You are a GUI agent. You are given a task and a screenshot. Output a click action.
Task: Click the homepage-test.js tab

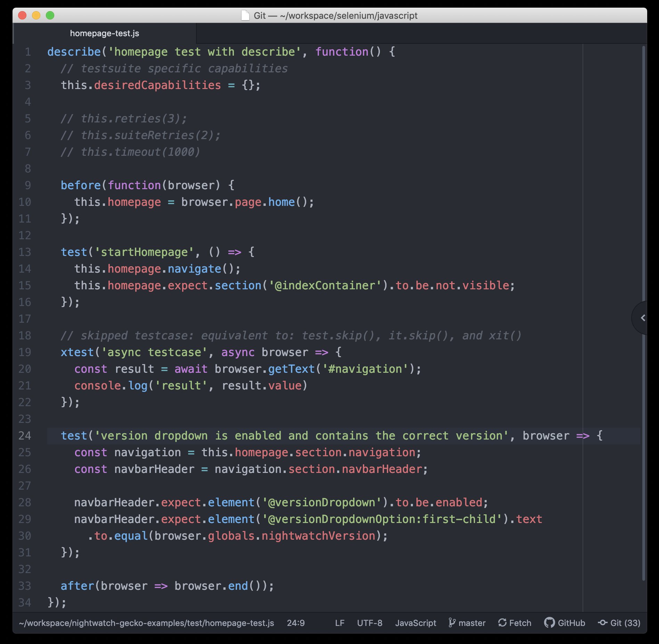tap(105, 33)
